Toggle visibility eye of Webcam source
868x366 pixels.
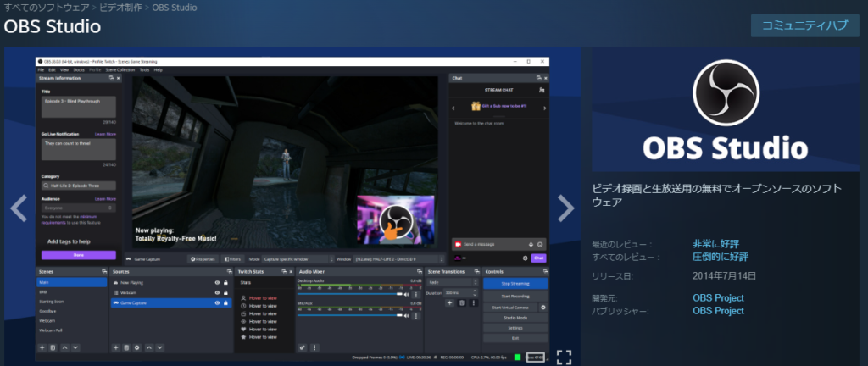coord(217,291)
